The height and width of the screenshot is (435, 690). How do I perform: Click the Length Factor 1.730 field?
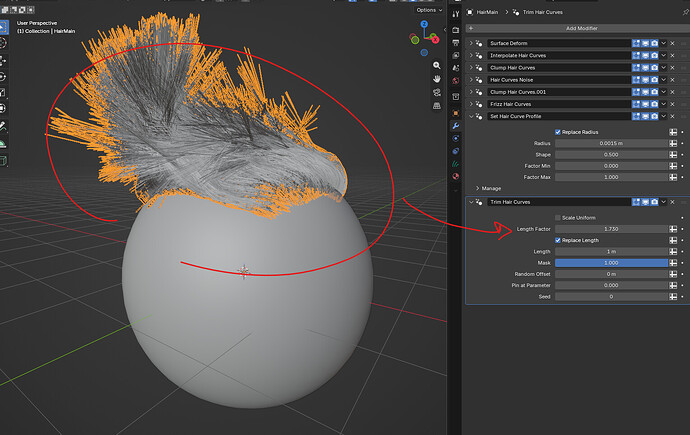[x=611, y=229]
